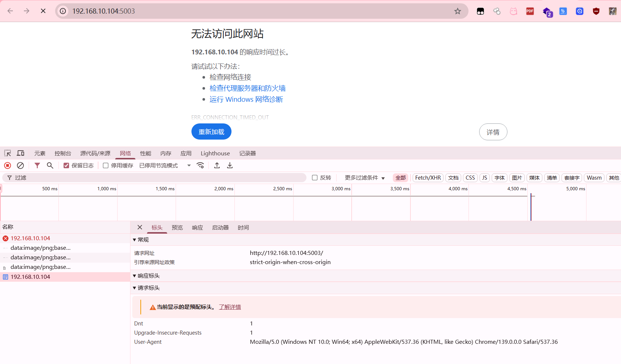Uncheck the 保留日志 checkbox
This screenshot has height=364, width=621.
(x=66, y=166)
